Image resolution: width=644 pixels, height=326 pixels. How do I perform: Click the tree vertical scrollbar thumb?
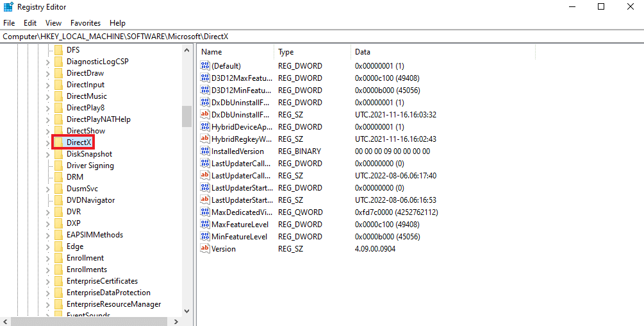tap(187, 116)
